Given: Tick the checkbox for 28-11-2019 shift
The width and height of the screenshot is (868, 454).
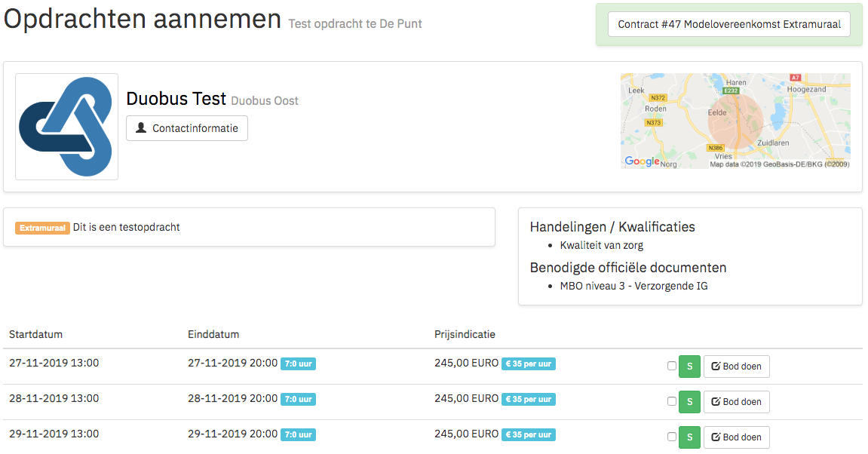Looking at the screenshot, I should point(672,402).
